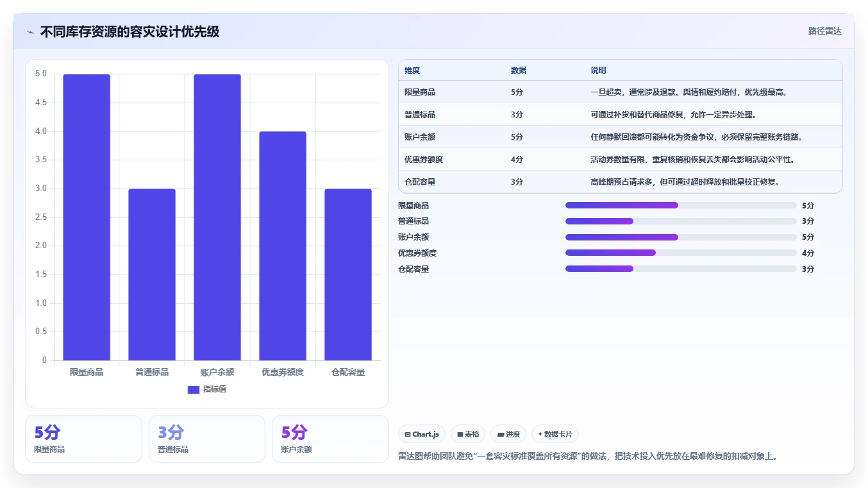Click the 数据 column header
Image resolution: width=868 pixels, height=488 pixels.
pos(519,71)
